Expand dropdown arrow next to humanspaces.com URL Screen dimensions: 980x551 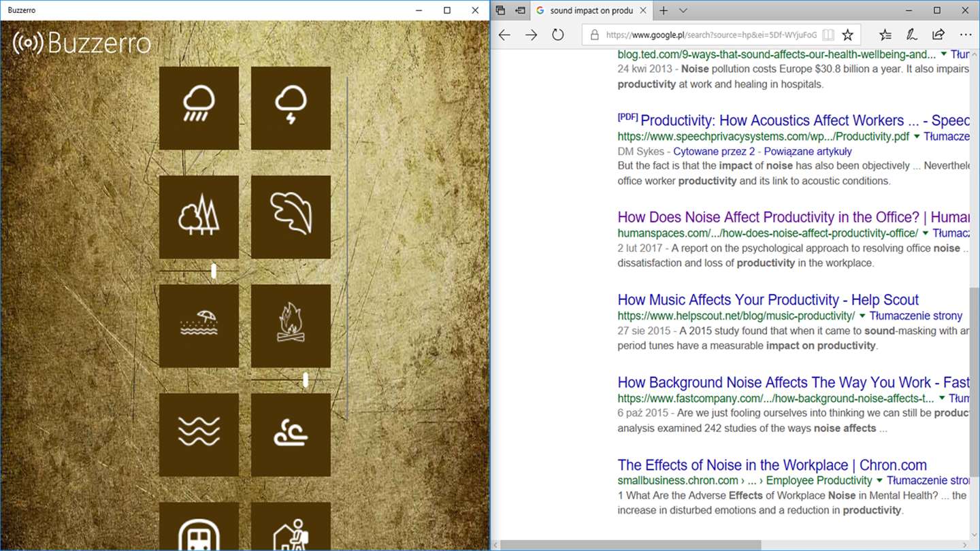(x=926, y=233)
